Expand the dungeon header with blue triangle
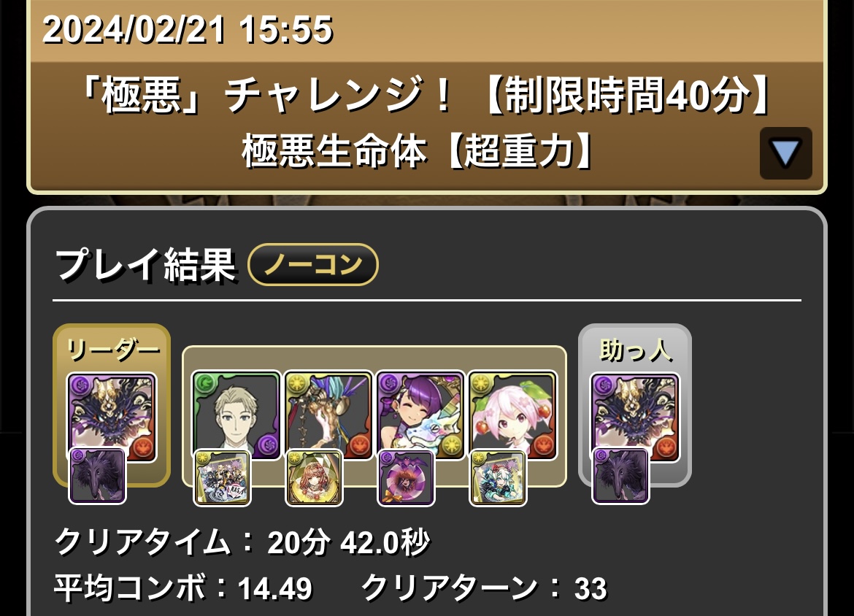This screenshot has height=616, width=854. click(x=786, y=153)
